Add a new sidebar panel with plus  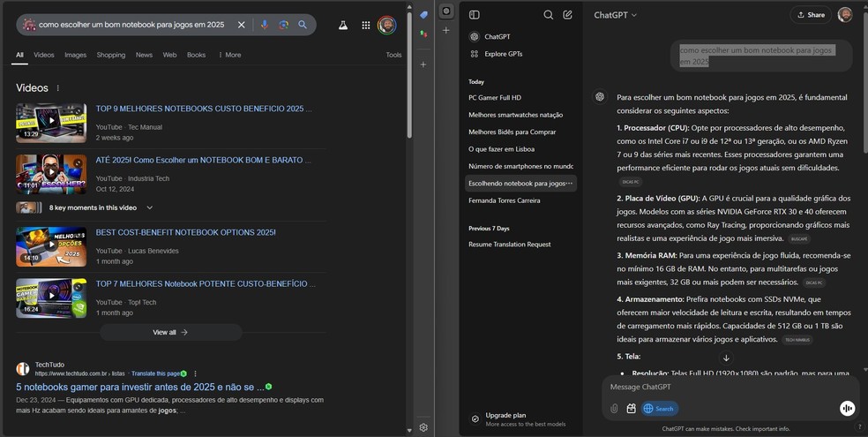tap(446, 31)
